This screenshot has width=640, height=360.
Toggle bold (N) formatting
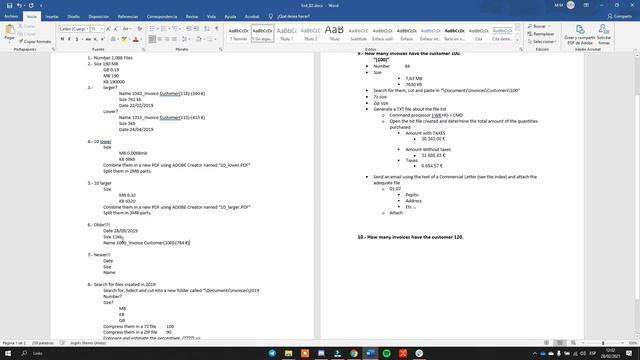pyautogui.click(x=62, y=39)
